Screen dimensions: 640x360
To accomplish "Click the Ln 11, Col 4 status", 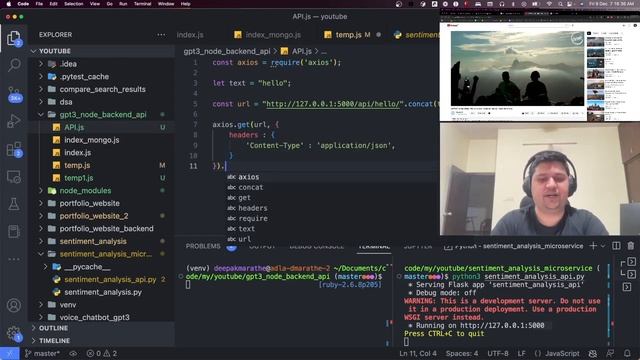I will tap(418, 353).
